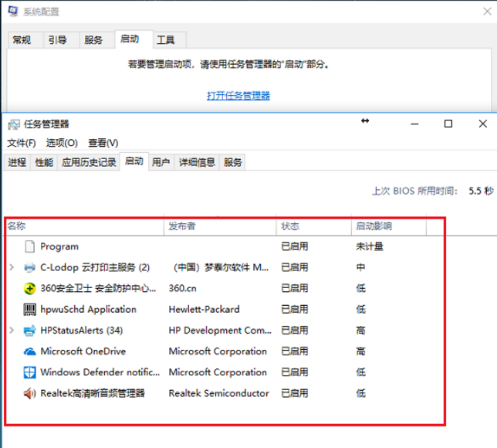This screenshot has width=497, height=448.
Task: Minimize the Task Manager window
Action: [414, 124]
